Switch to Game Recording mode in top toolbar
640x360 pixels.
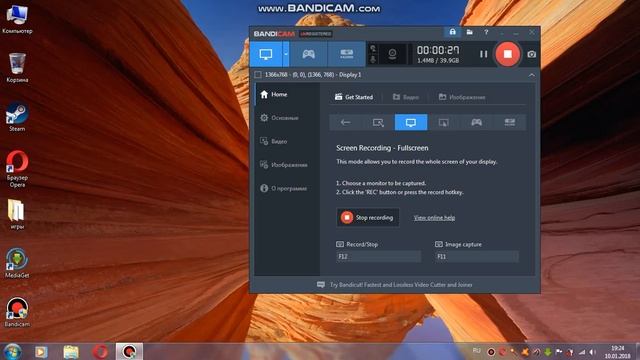pos(308,54)
